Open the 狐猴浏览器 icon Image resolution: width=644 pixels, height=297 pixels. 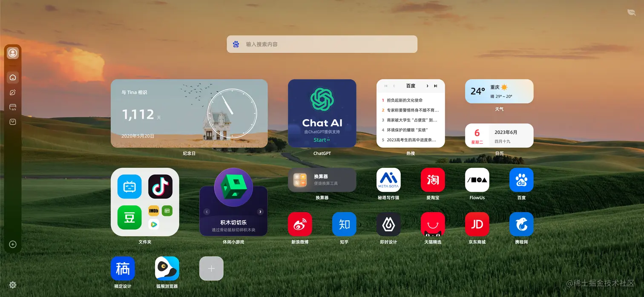click(x=167, y=268)
